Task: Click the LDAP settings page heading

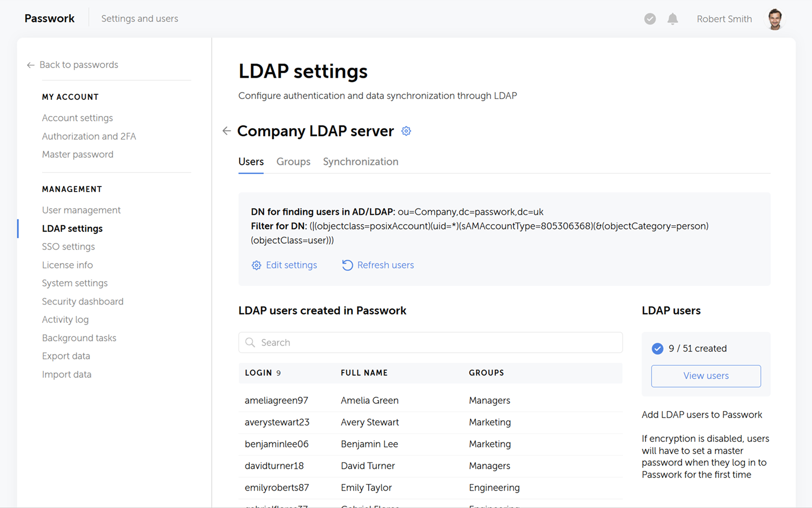Action: [x=303, y=71]
